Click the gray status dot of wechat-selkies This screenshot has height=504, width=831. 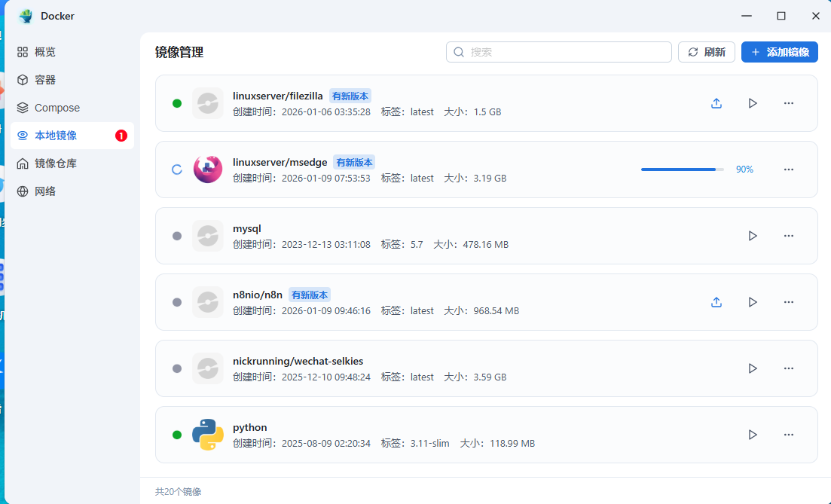tap(177, 368)
